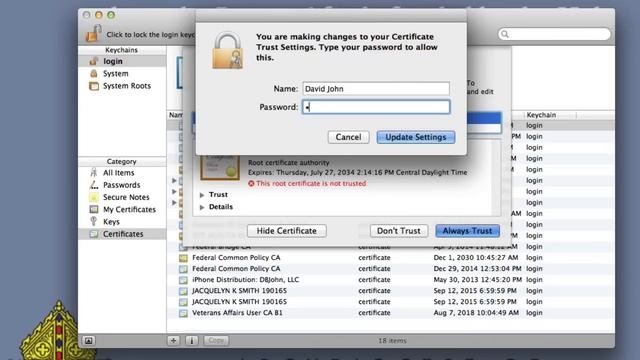Select iPhone Distribution: DBJohn, LLC row

(x=390, y=280)
